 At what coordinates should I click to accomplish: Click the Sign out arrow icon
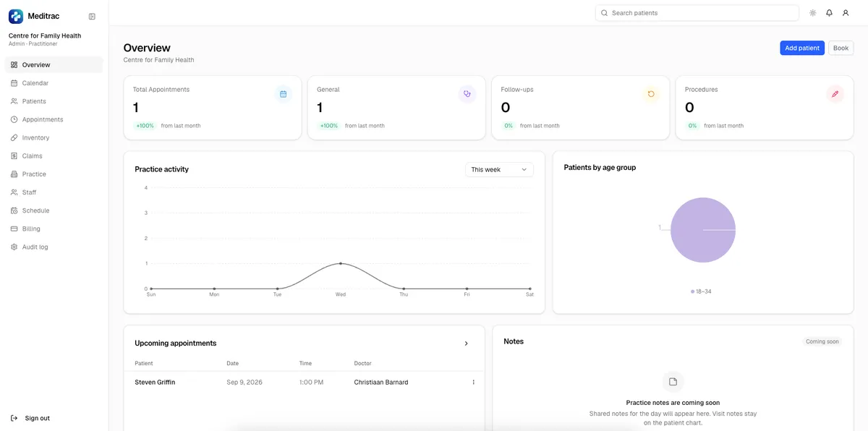(14, 418)
